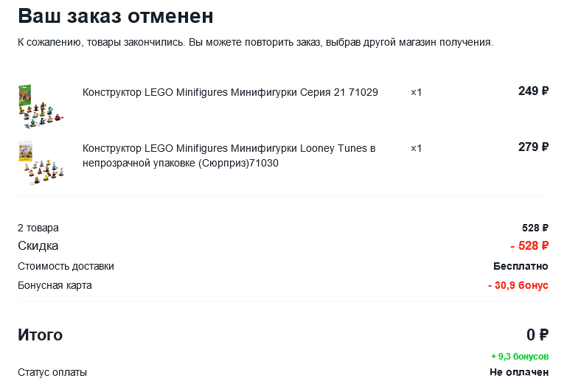Click the 'Не оплачен' payment status
Image resolution: width=567 pixels, height=392 pixels.
tap(519, 372)
